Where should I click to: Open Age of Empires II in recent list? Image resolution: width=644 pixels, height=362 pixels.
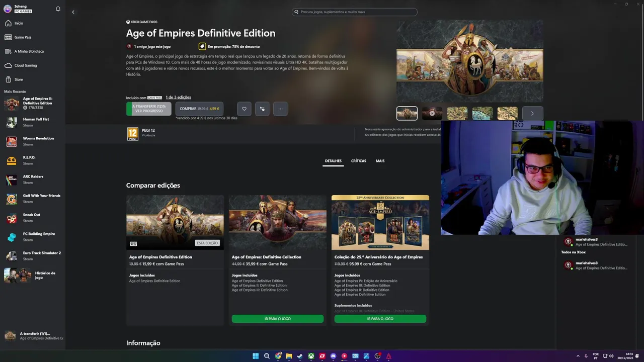click(33, 104)
